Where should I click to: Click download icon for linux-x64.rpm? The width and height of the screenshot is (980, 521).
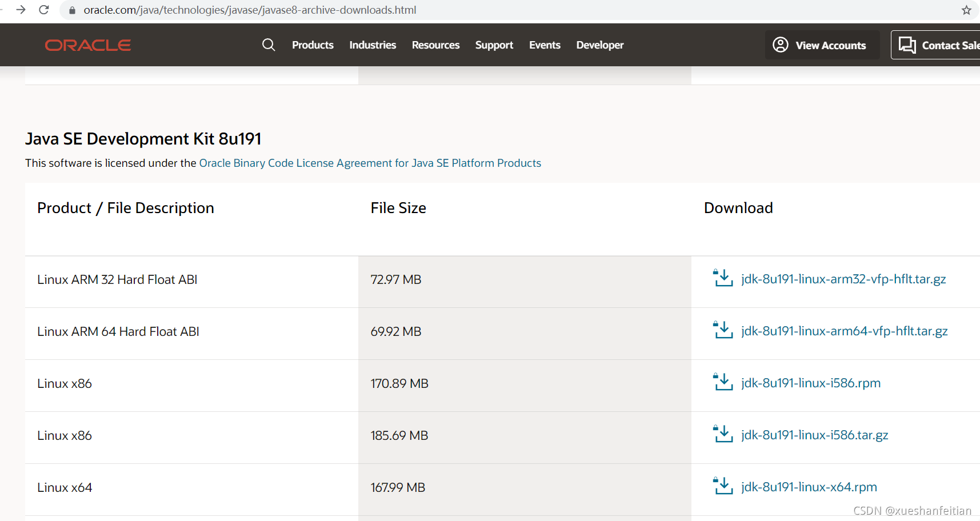click(x=723, y=486)
